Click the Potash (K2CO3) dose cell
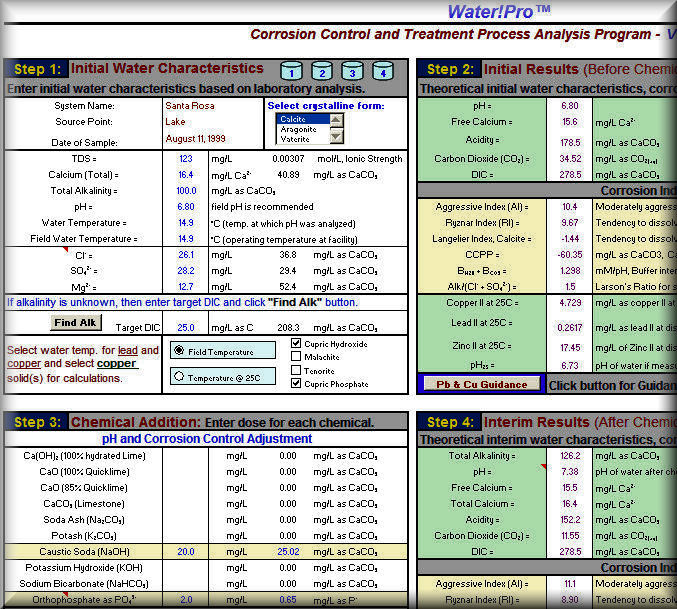 186,536
